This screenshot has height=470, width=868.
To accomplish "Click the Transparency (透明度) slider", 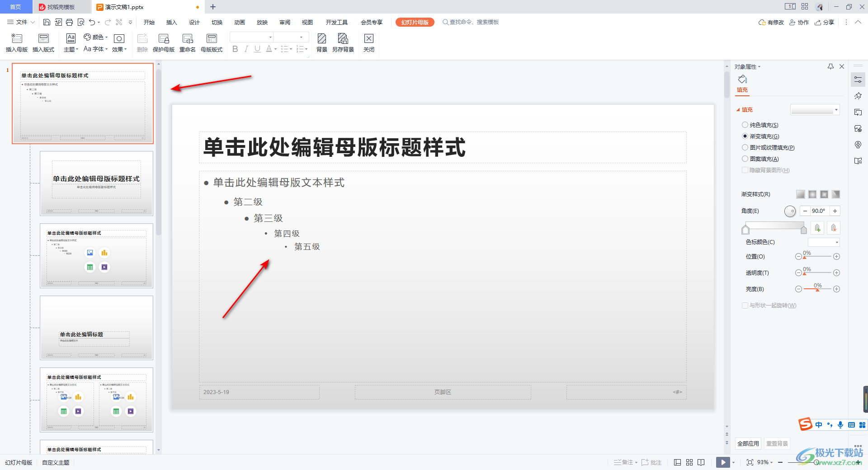I will (x=817, y=273).
